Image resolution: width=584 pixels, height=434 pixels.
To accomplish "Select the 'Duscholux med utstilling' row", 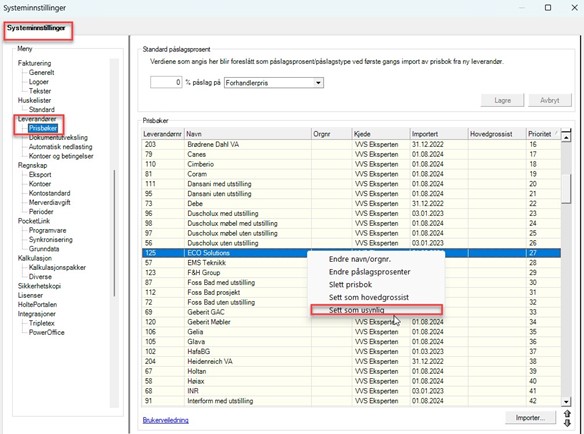I will pos(351,213).
